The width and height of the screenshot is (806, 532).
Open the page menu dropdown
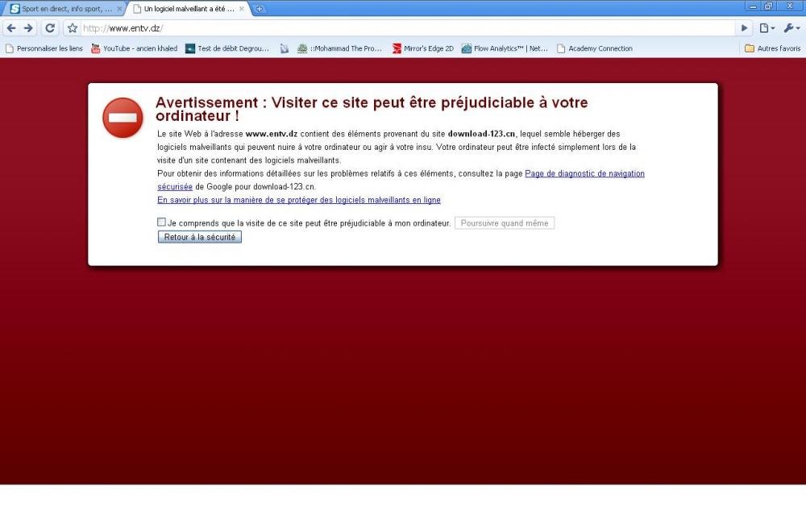[767, 28]
